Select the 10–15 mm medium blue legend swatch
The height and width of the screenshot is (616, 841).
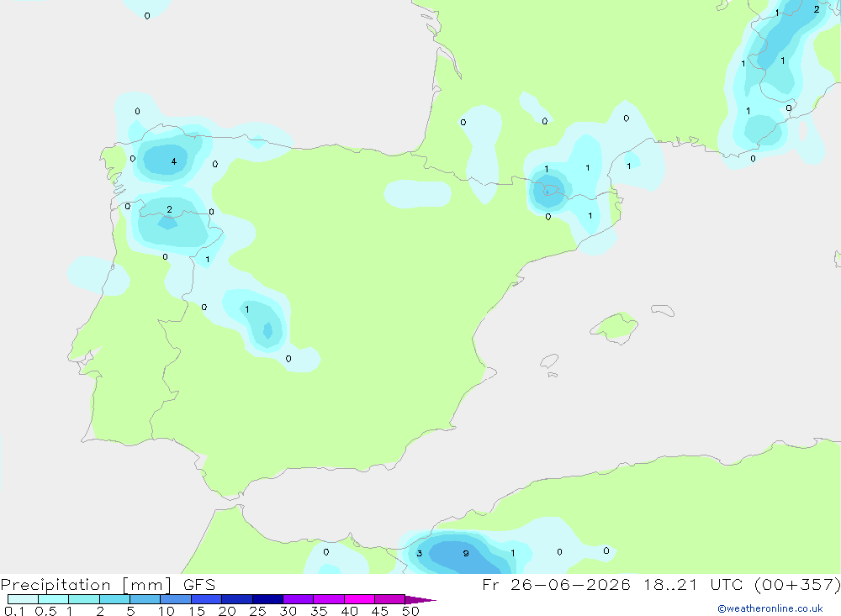point(176,599)
